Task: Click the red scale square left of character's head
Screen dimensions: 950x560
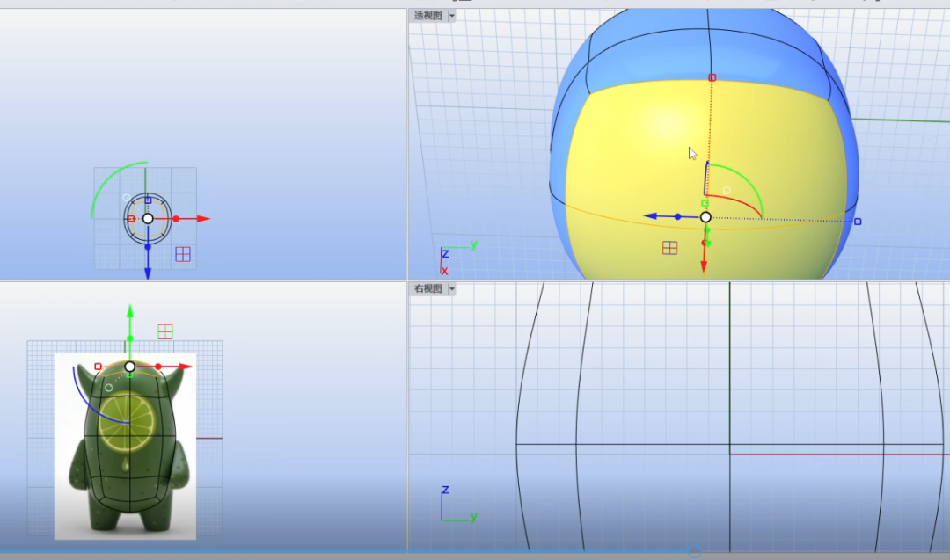Action: (x=99, y=367)
